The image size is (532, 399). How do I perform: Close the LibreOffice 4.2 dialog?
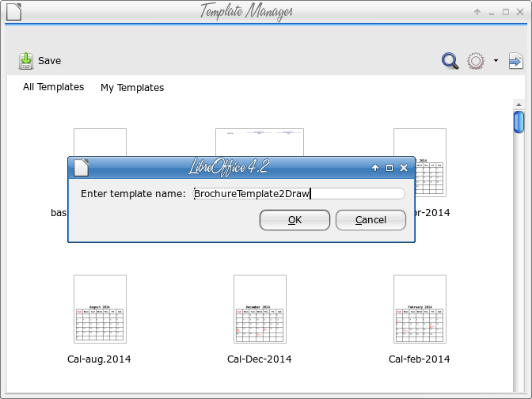pos(404,168)
